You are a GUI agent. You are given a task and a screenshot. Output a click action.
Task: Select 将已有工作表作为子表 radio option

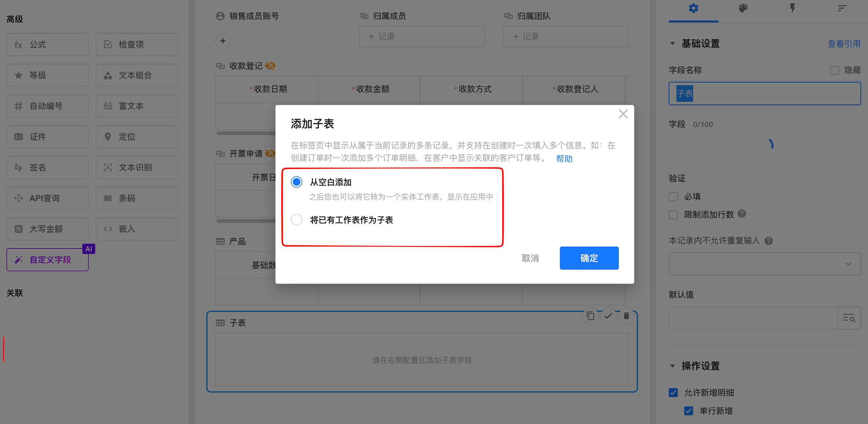coord(297,220)
